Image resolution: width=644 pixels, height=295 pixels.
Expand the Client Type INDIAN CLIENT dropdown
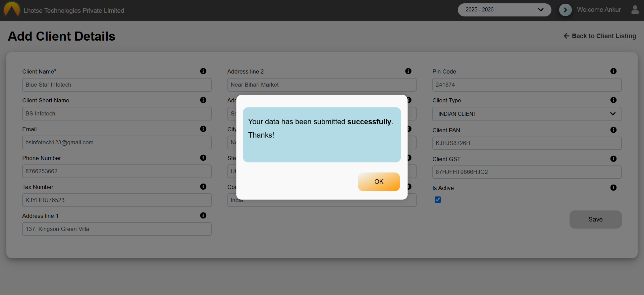click(527, 114)
